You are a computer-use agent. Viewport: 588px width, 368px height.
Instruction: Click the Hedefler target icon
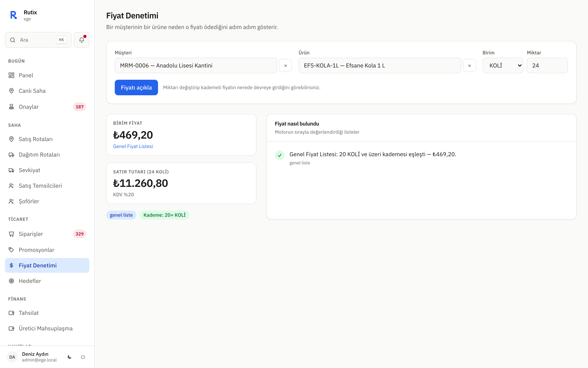[11, 281]
